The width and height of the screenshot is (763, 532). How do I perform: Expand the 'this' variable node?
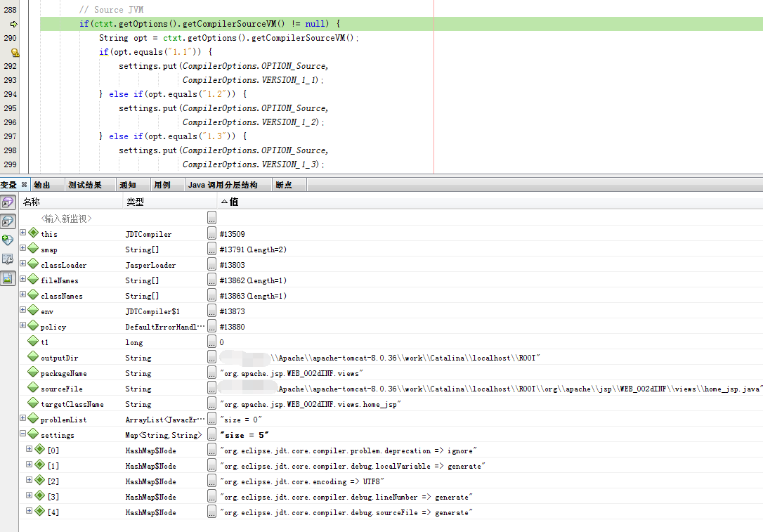(x=23, y=232)
